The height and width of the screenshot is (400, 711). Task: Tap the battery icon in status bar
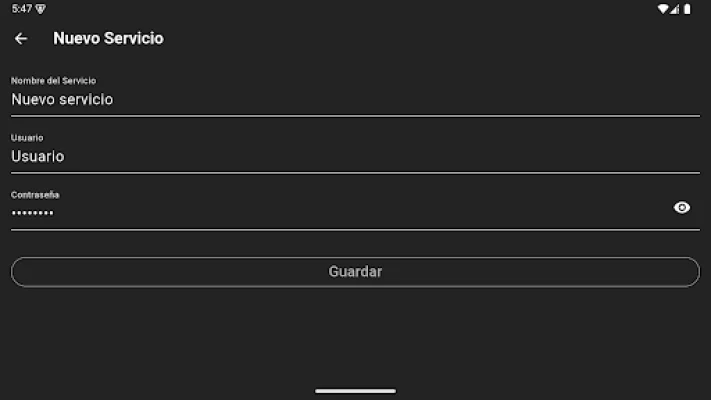coord(689,9)
